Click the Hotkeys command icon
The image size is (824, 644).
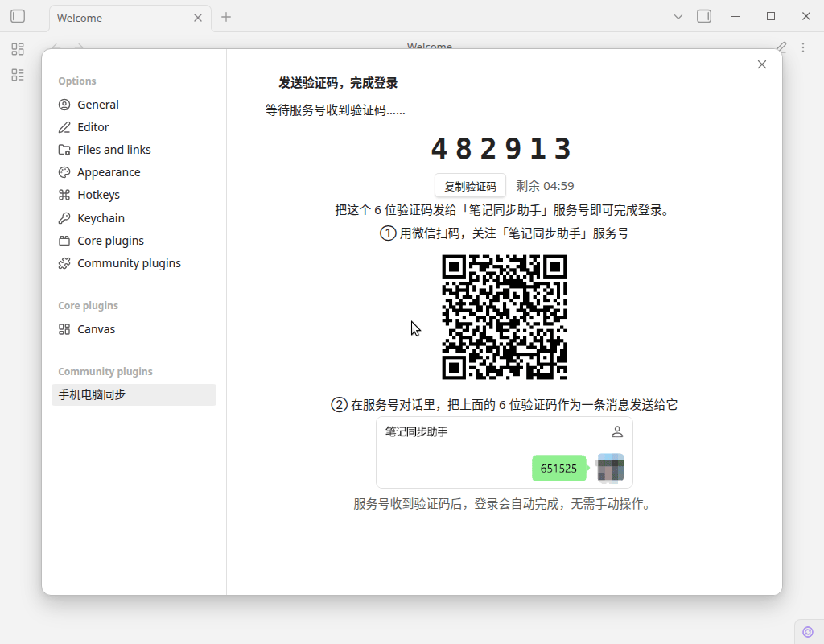64,195
